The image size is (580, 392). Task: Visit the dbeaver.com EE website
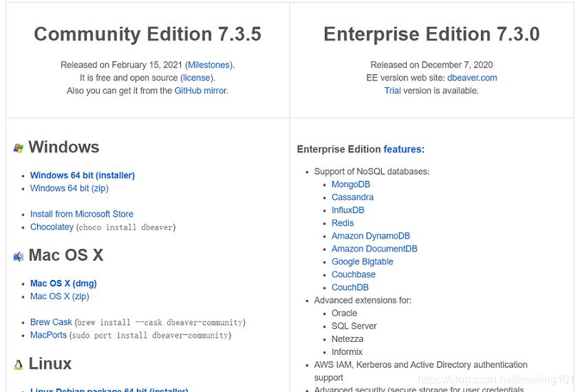coord(472,78)
